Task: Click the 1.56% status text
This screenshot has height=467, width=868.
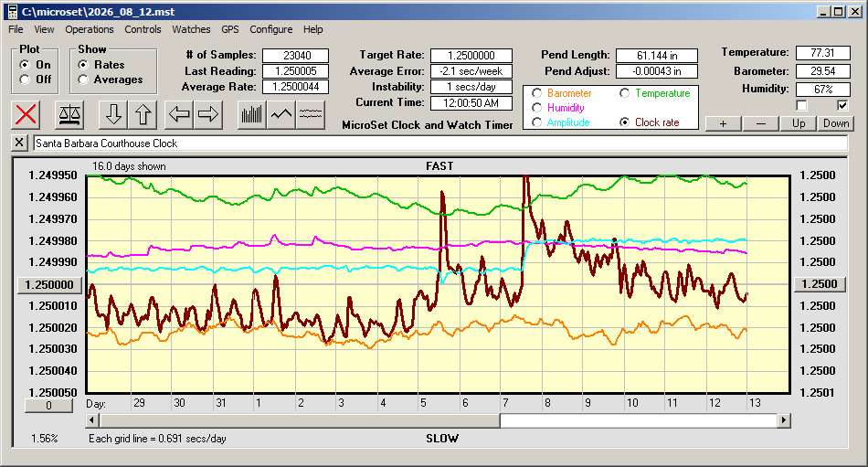Action: tap(44, 439)
